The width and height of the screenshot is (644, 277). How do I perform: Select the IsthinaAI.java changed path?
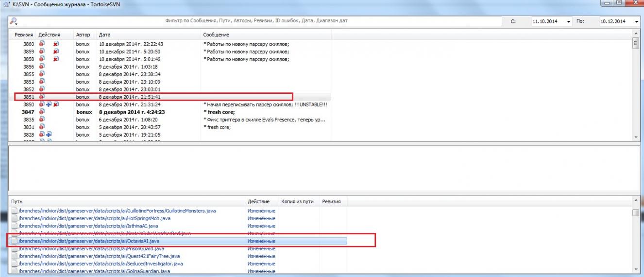point(88,226)
